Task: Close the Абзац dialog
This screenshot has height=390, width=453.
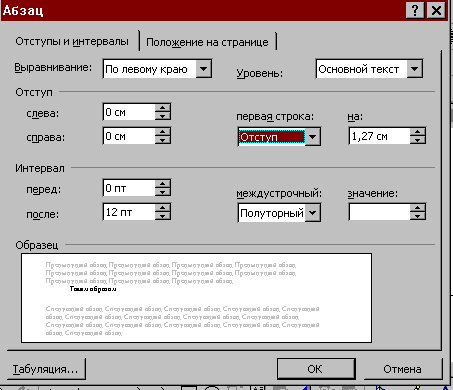Action: [436, 10]
